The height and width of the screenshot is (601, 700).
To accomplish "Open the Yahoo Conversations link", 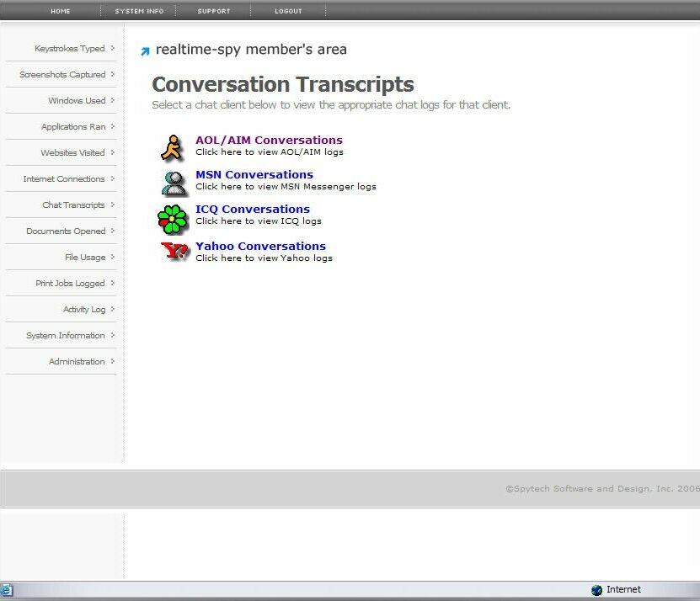I will (260, 246).
